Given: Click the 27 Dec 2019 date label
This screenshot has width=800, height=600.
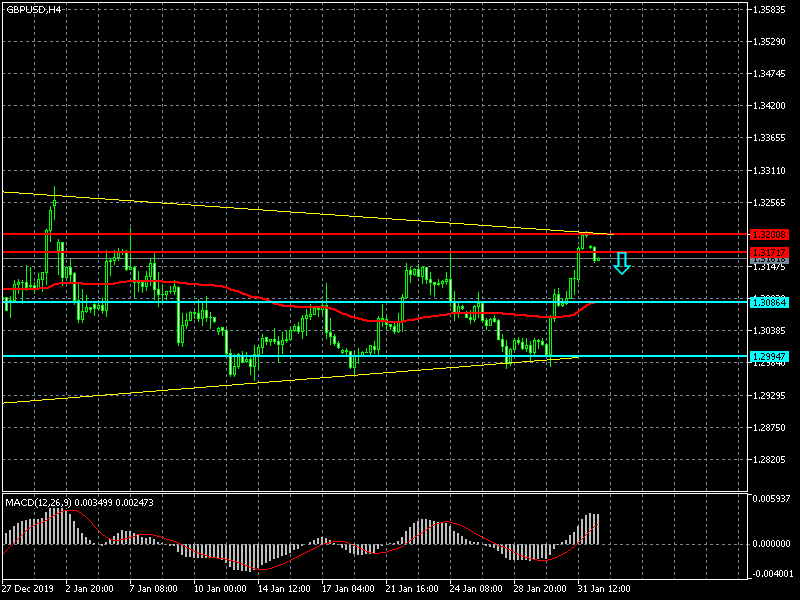Looking at the screenshot, I should 30,589.
